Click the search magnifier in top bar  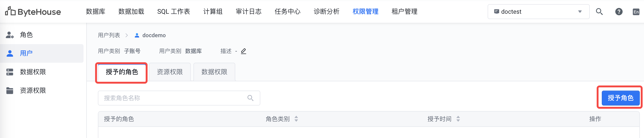pyautogui.click(x=599, y=12)
